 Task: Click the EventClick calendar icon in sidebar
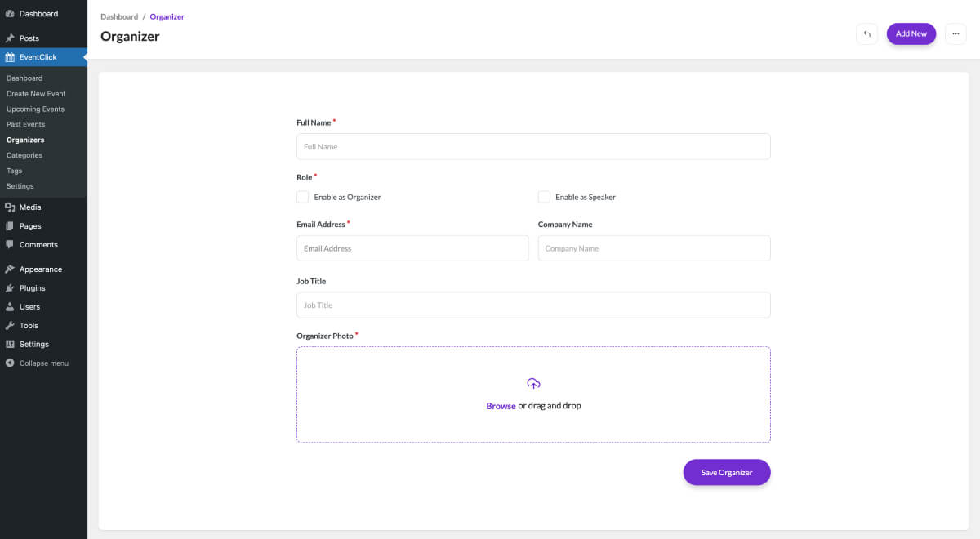click(10, 57)
